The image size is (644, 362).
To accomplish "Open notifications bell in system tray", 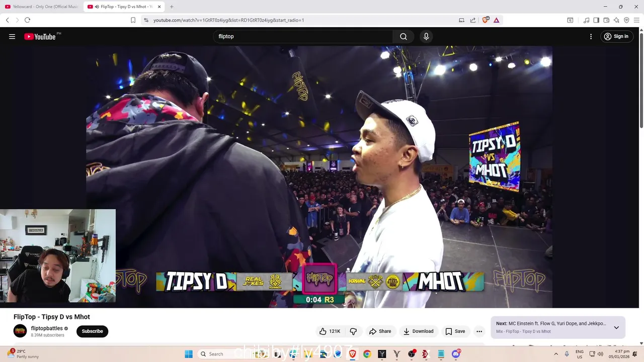I will point(635,354).
